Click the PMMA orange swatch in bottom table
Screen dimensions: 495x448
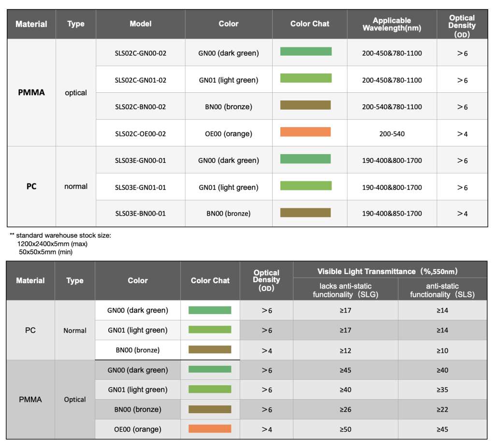click(210, 428)
